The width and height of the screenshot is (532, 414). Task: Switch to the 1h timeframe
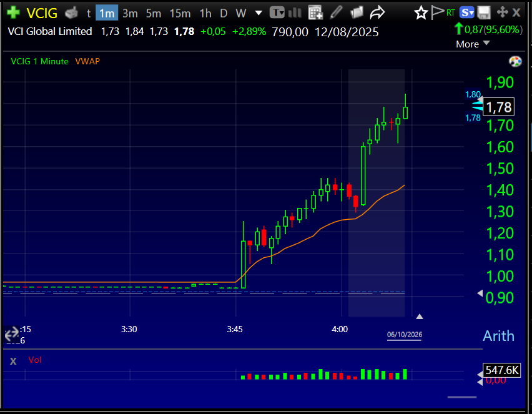tap(205, 13)
